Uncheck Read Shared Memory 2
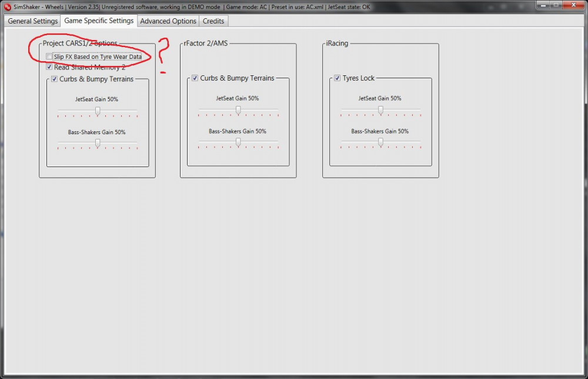588x379 pixels. pyautogui.click(x=49, y=67)
